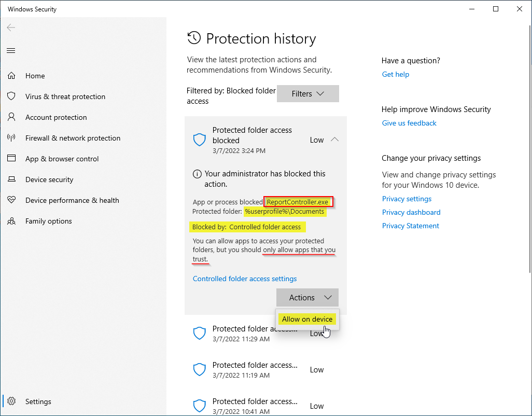Viewport: 532px width, 416px height.
Task: Open Settings via the gear icon
Action: click(12, 401)
